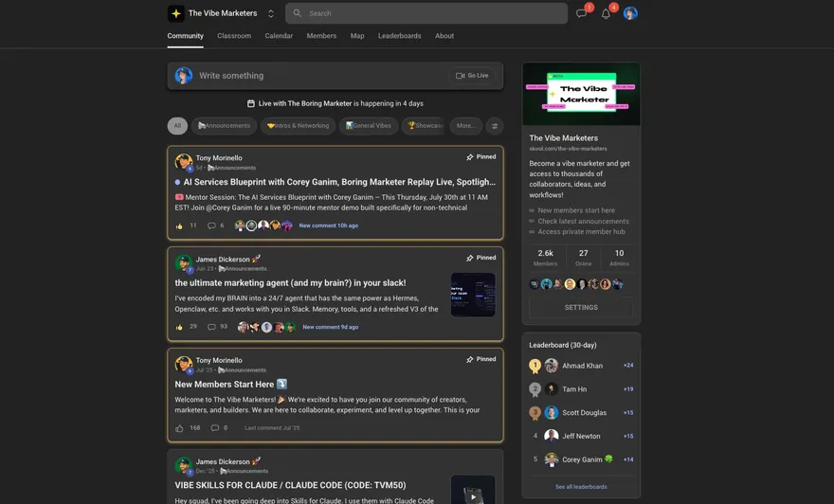
Task: Open New members start here sidebar link
Action: pyautogui.click(x=576, y=210)
